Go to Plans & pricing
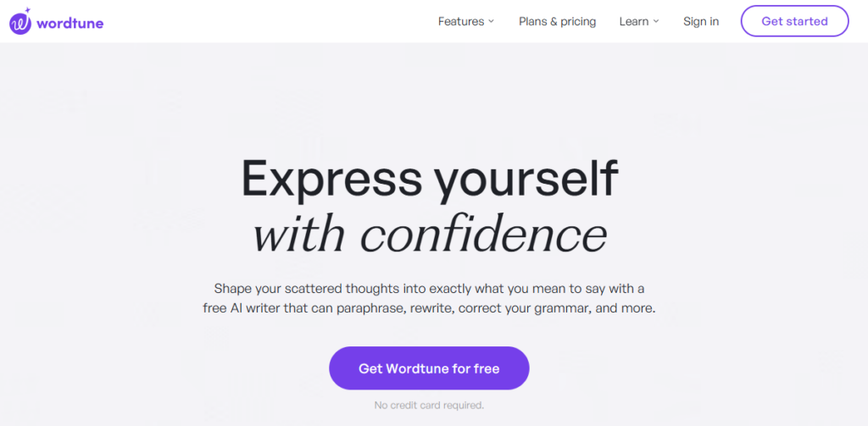Screen dimensions: 868x426 (x=558, y=21)
